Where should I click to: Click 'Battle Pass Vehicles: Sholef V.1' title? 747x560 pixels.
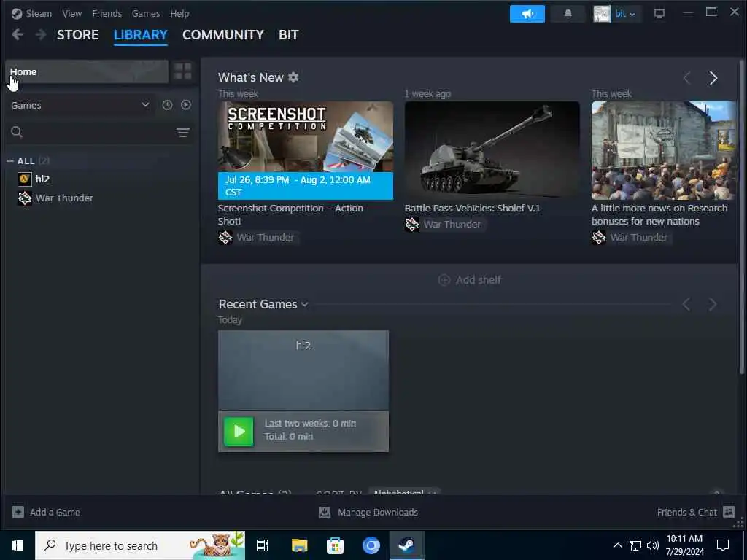[x=472, y=208]
